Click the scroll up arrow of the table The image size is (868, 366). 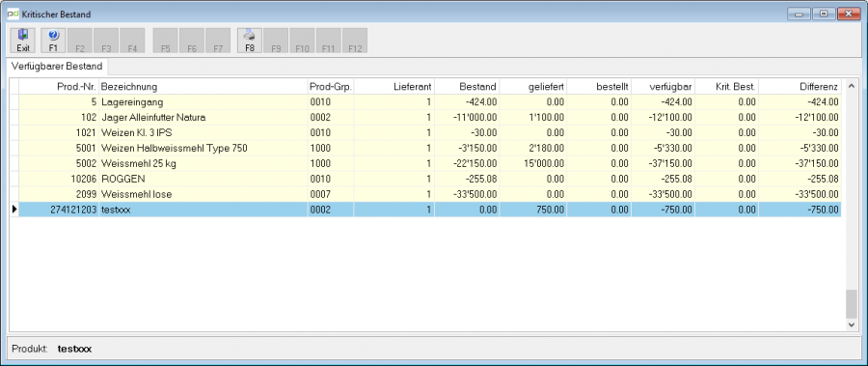pos(851,85)
